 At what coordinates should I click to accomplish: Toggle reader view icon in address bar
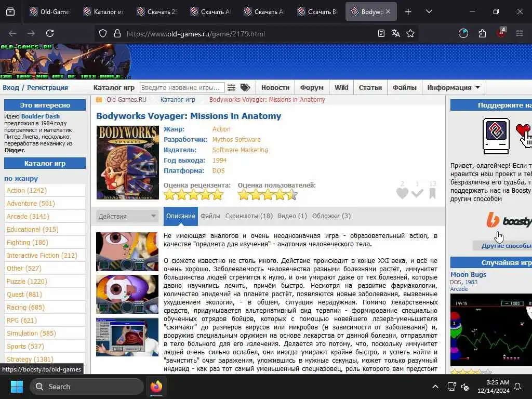(381, 33)
